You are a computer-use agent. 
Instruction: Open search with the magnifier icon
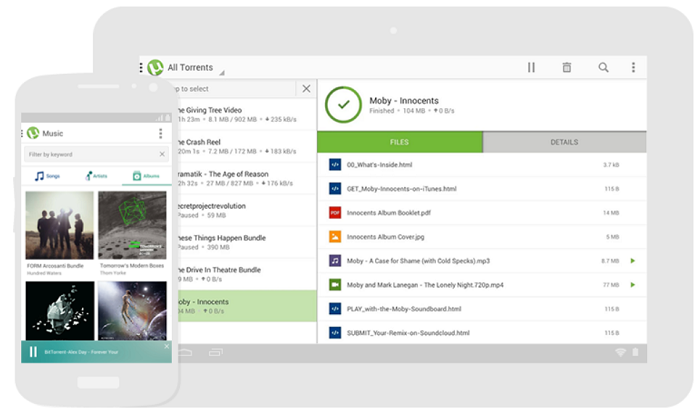(603, 67)
